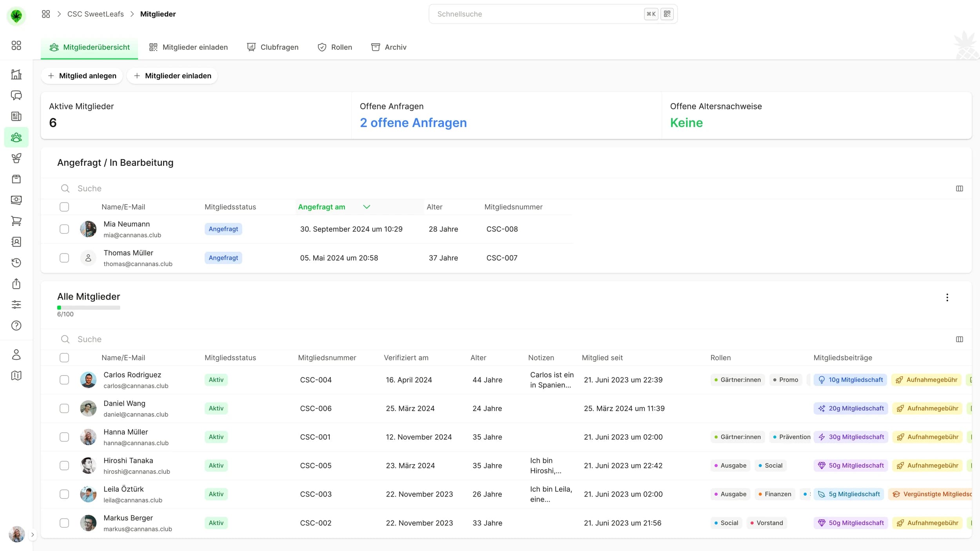980x551 pixels.
Task: Toggle columns for Angefragt table
Action: point(959,188)
